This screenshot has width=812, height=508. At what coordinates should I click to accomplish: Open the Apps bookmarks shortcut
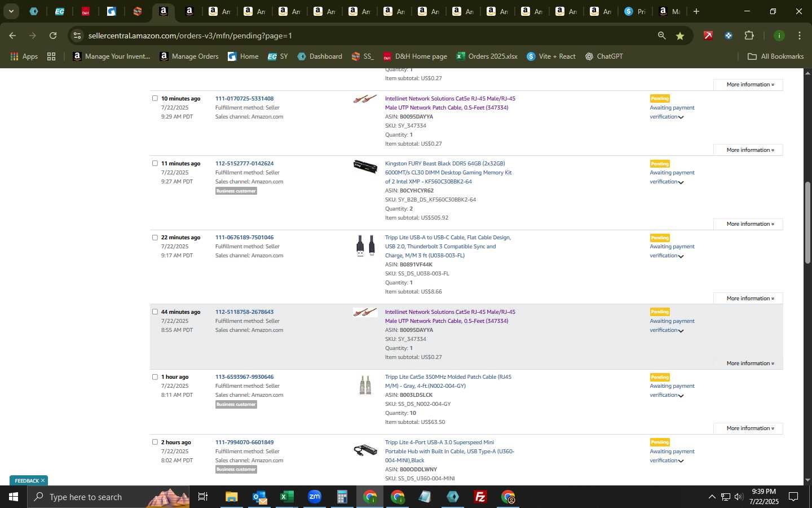[24, 56]
